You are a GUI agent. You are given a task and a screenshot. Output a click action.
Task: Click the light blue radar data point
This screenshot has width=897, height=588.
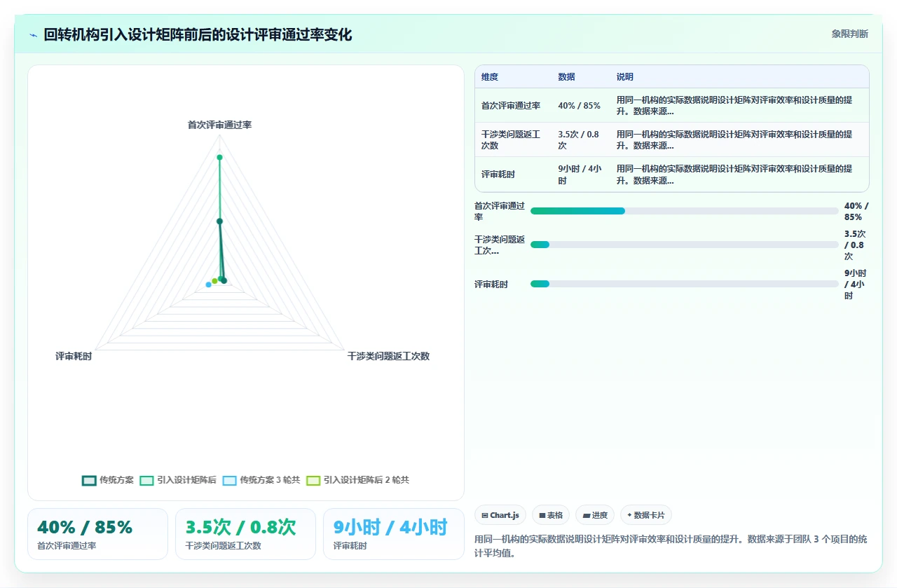click(209, 285)
